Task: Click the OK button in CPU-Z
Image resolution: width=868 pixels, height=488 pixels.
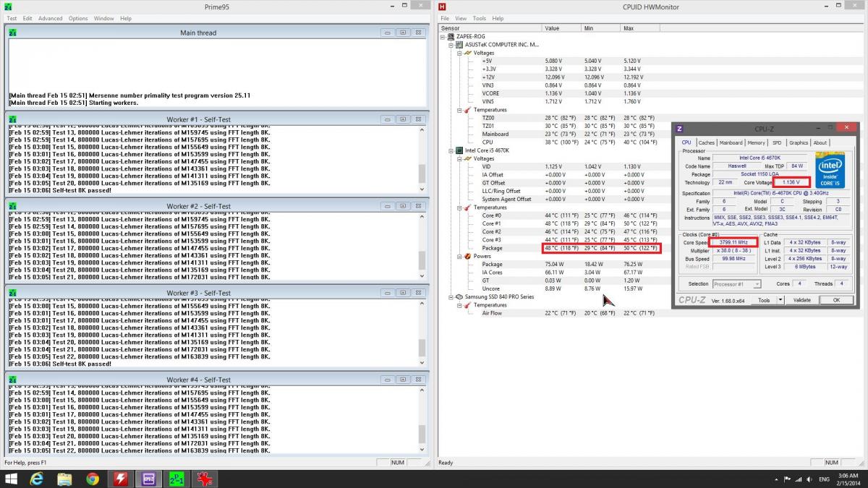Action: point(836,300)
